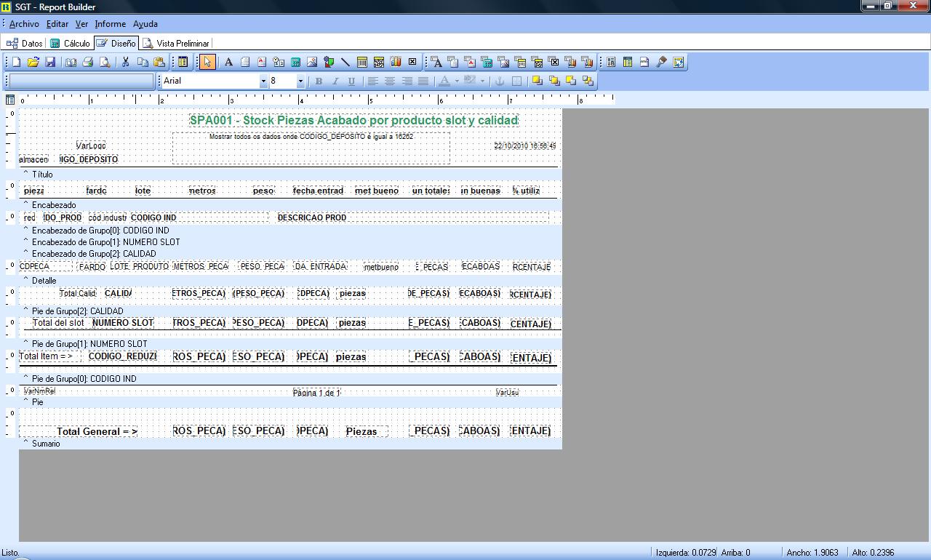Expand the font color dropdown arrow
This screenshot has width=931, height=560.
(x=457, y=81)
